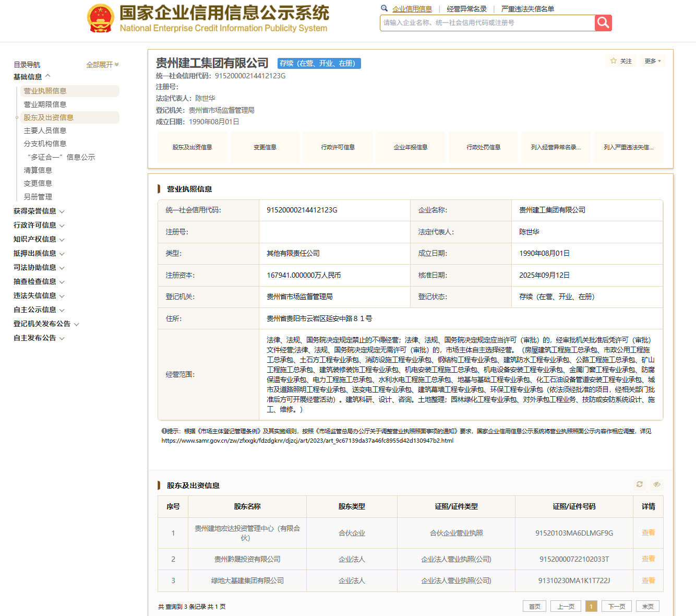
Task: Refresh the 股东及出资信息 shareholder table
Action: [x=639, y=484]
